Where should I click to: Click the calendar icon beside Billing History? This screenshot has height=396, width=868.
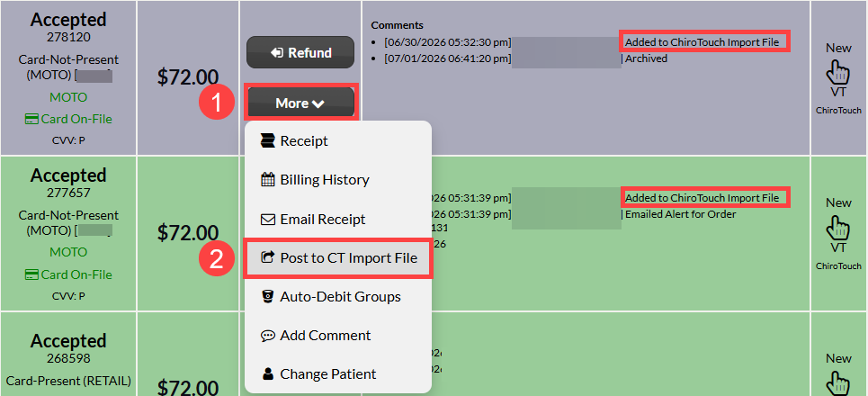point(267,180)
